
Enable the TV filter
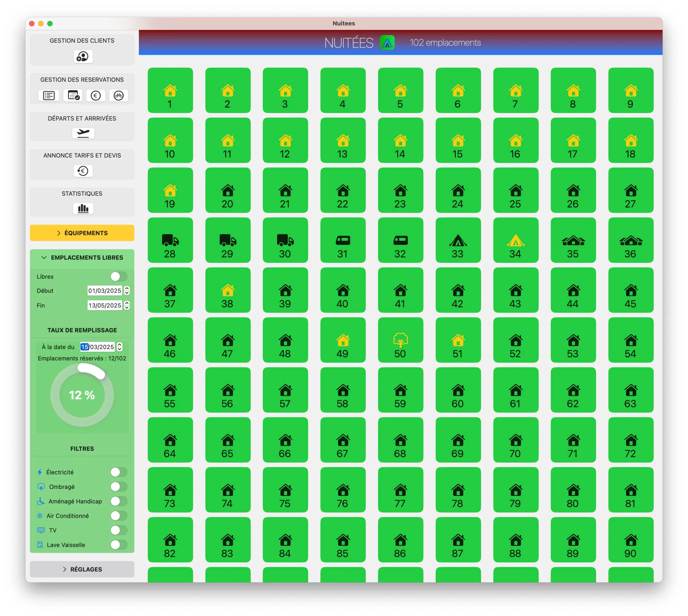click(119, 530)
